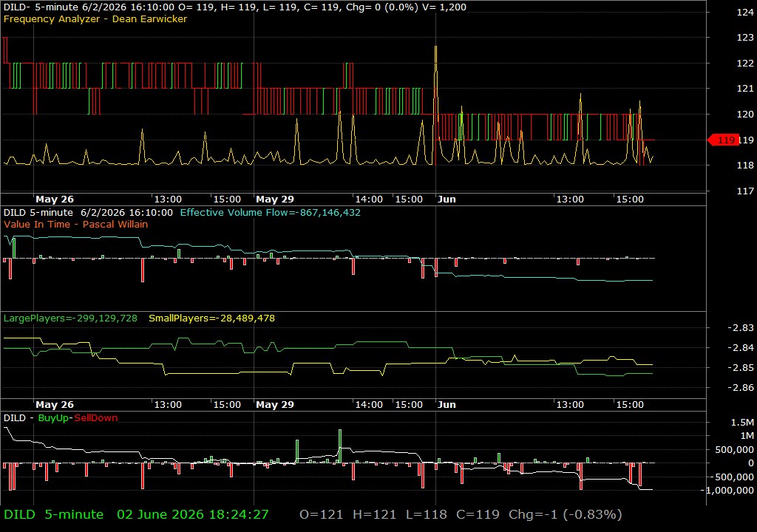Click 1.5M on BuyUp-SellDown scale
This screenshot has height=532, width=757.
pyautogui.click(x=742, y=422)
